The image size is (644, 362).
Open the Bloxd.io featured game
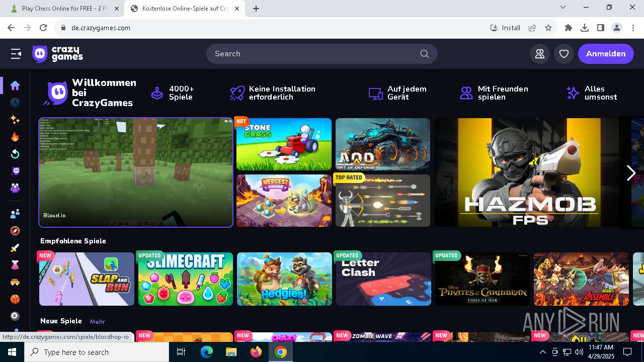[x=136, y=172]
